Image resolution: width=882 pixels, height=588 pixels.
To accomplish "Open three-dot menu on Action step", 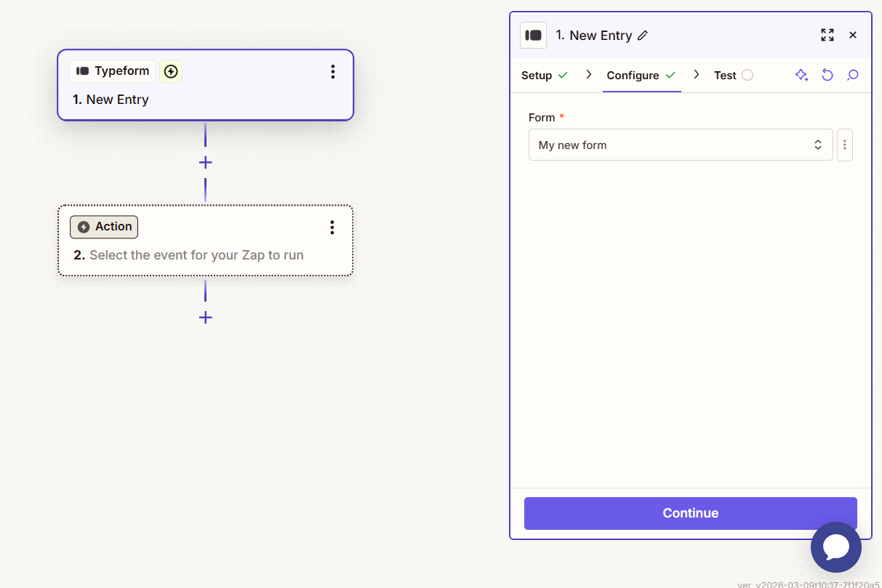I will pos(332,227).
